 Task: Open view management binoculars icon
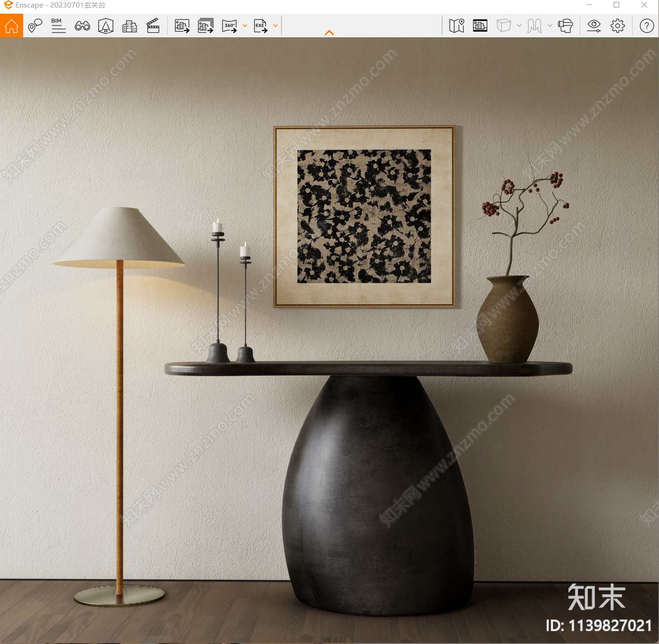click(82, 26)
